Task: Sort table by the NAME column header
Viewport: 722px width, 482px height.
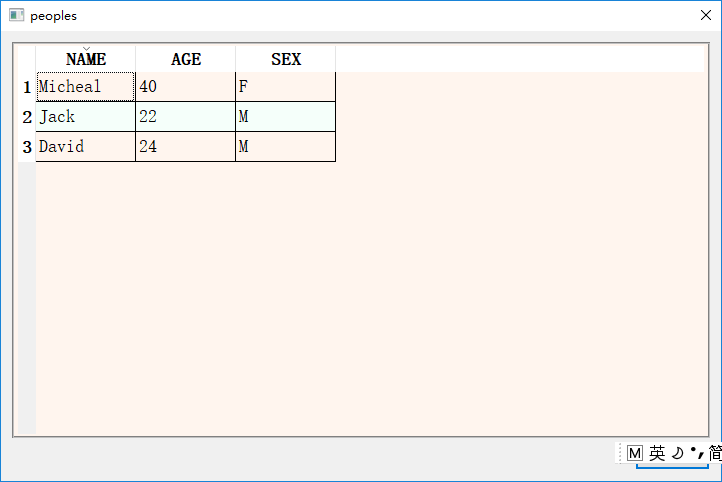Action: point(85,59)
